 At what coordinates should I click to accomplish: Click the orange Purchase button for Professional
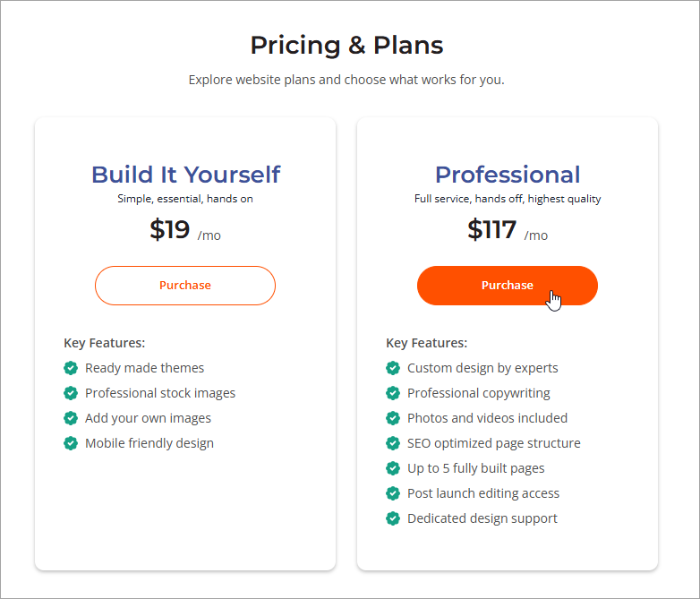point(507,286)
